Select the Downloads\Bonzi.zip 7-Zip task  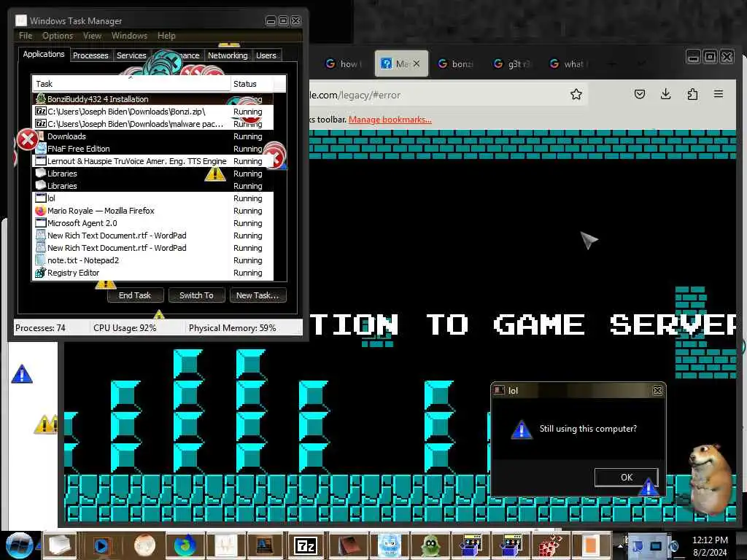tap(153, 112)
